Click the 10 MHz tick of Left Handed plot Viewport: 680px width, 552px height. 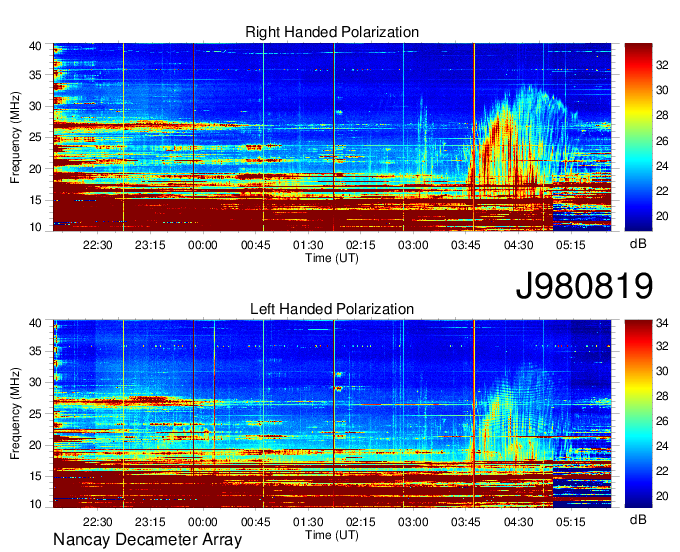pyautogui.click(x=35, y=504)
